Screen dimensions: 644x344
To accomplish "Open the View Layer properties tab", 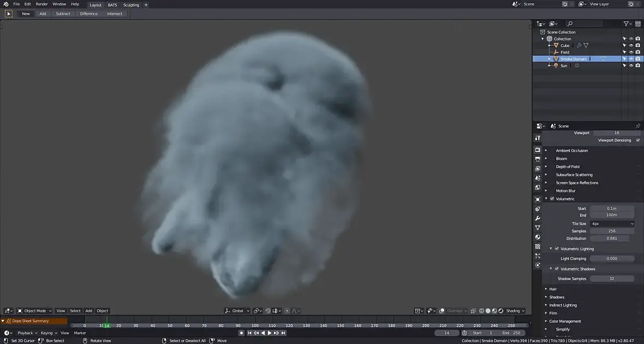I will coord(538,168).
